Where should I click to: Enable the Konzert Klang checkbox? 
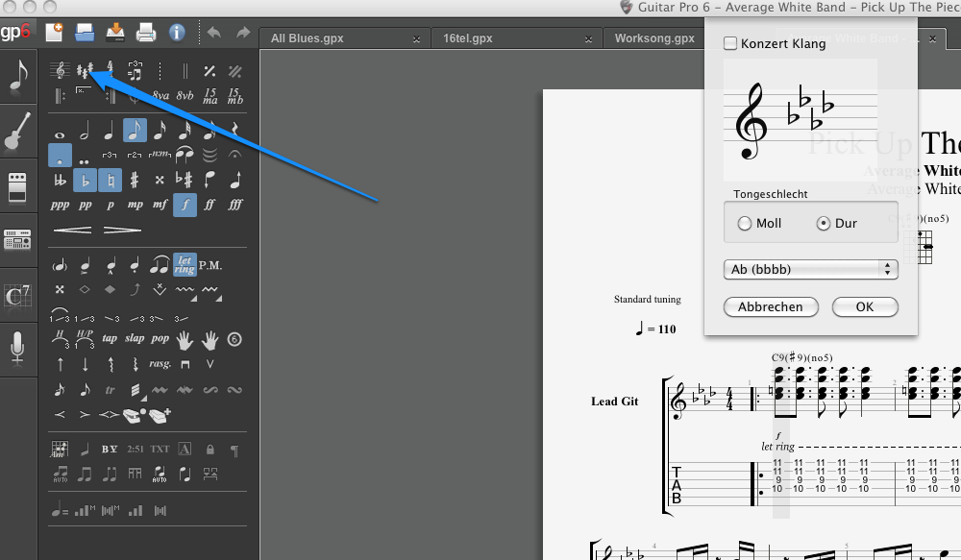coord(730,43)
